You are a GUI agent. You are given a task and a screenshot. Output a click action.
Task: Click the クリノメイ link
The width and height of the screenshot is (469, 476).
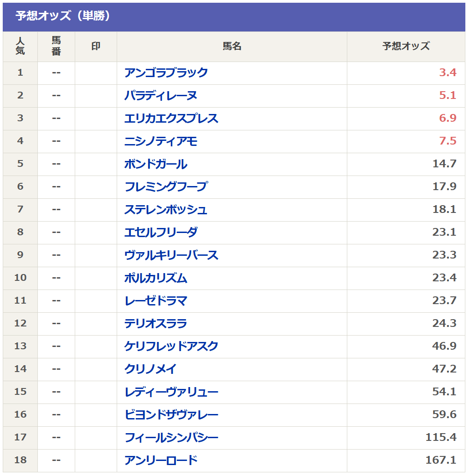(x=150, y=369)
